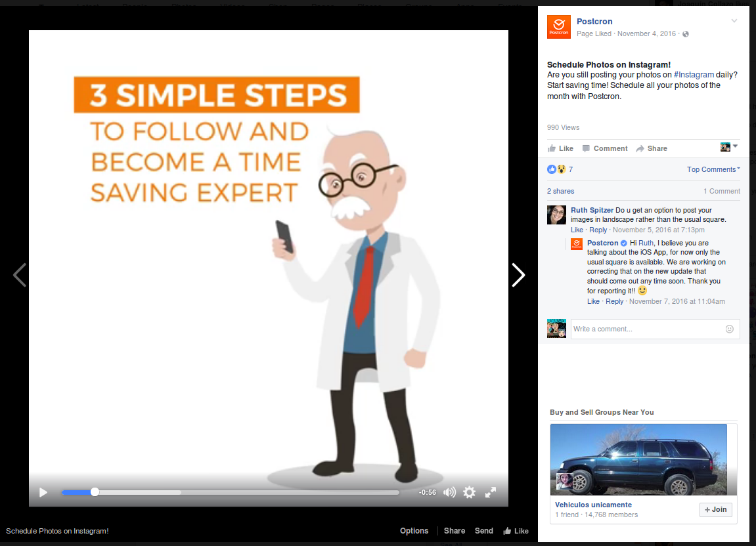Viewport: 756px width, 546px height.
Task: Enter fullscreen video mode
Action: click(491, 492)
